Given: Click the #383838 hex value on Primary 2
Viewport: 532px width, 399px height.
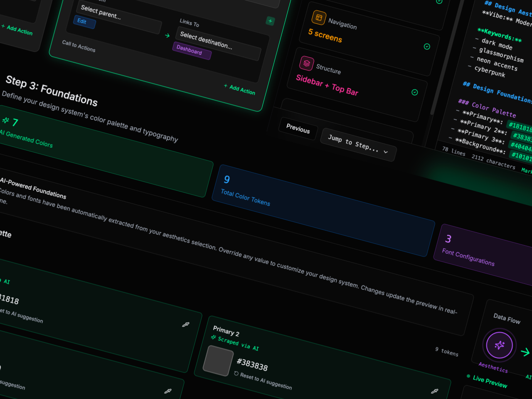Looking at the screenshot, I should pyautogui.click(x=252, y=365).
